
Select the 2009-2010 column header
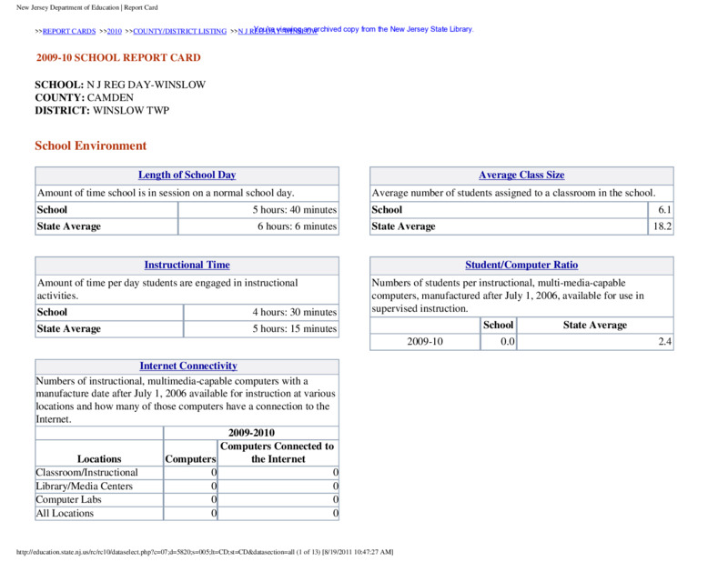coord(251,433)
